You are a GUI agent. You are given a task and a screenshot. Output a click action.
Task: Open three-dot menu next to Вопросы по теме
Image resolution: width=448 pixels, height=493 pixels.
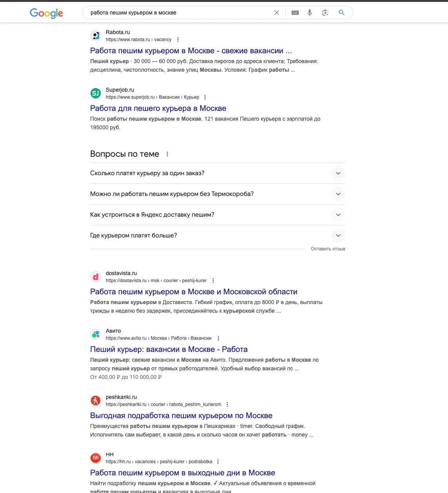coord(167,154)
